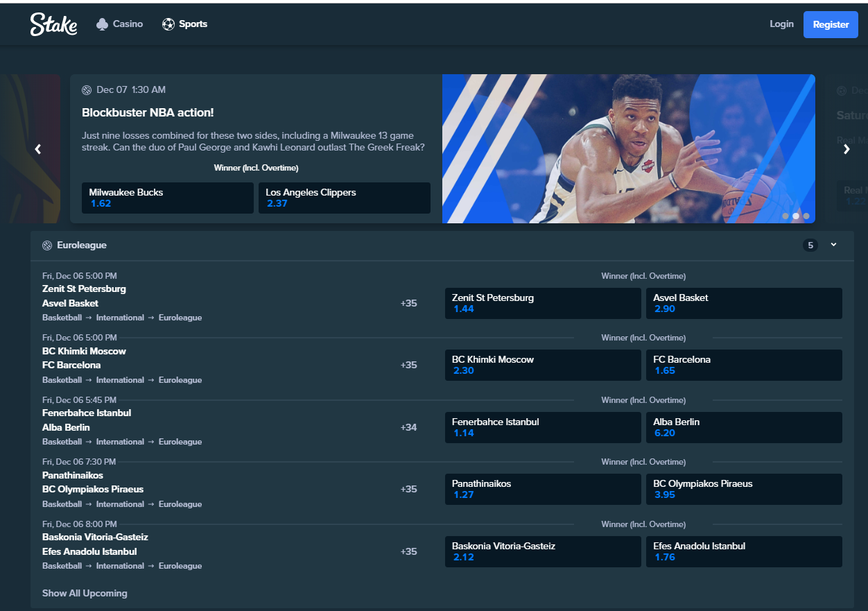Image resolution: width=868 pixels, height=611 pixels.
Task: Select the third carousel pagination dot
Action: point(806,216)
